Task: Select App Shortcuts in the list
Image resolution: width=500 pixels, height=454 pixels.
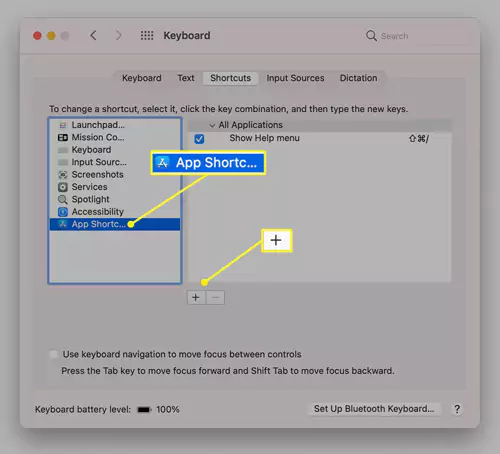Action: (115, 224)
